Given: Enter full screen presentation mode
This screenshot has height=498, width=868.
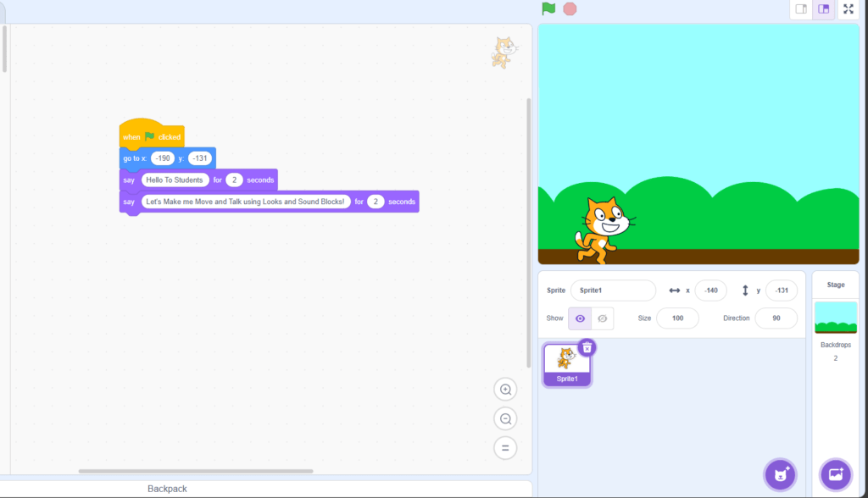Looking at the screenshot, I should [x=848, y=8].
